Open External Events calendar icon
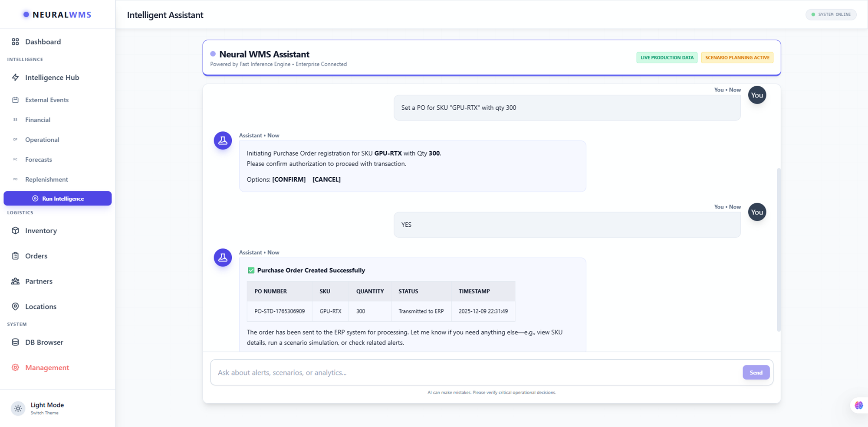The image size is (868, 427). (15, 100)
